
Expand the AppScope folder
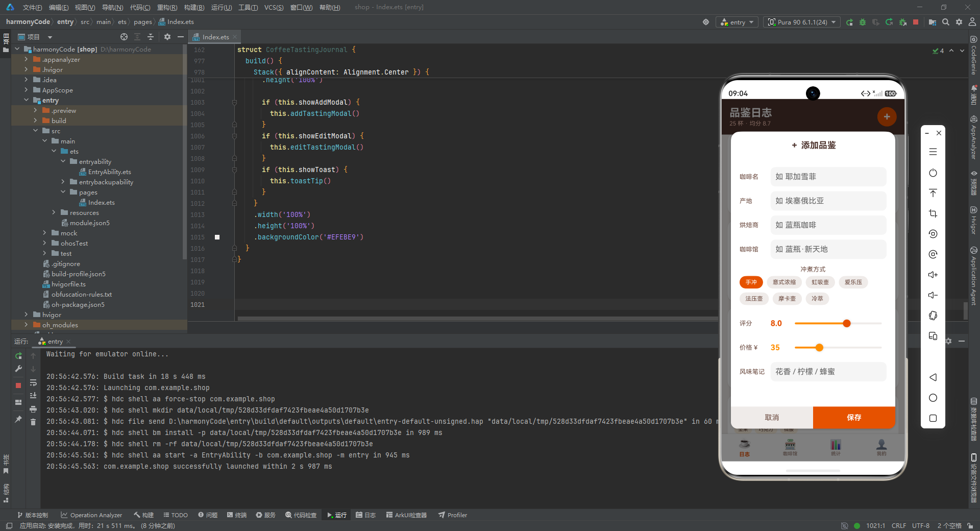coord(26,90)
